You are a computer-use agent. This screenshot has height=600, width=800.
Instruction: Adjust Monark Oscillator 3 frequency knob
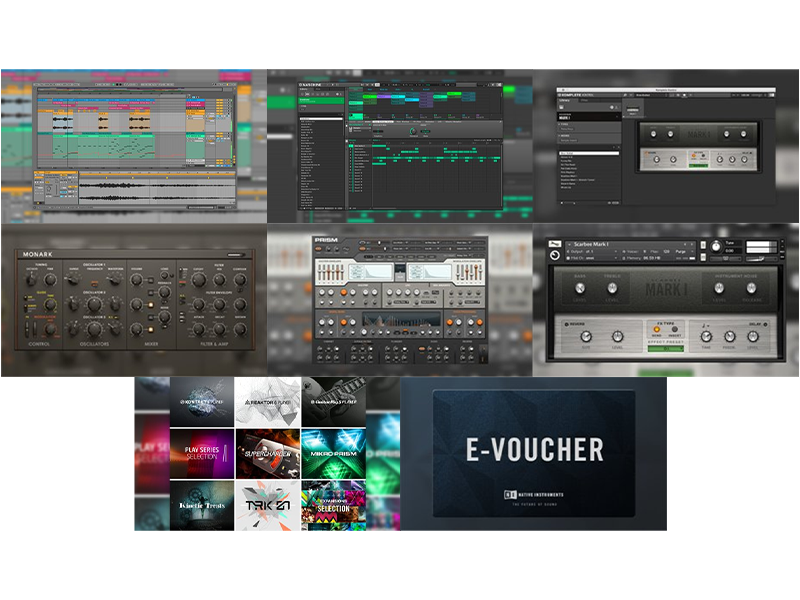94,330
